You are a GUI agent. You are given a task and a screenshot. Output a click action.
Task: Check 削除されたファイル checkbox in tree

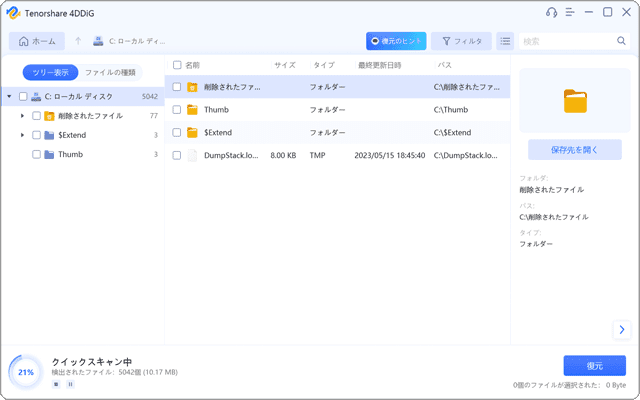[x=36, y=116]
